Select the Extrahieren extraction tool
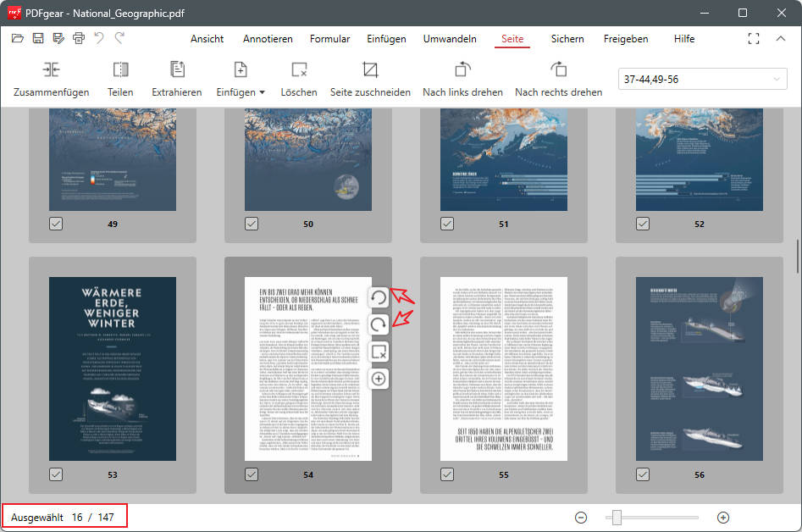The height and width of the screenshot is (532, 802). click(176, 79)
